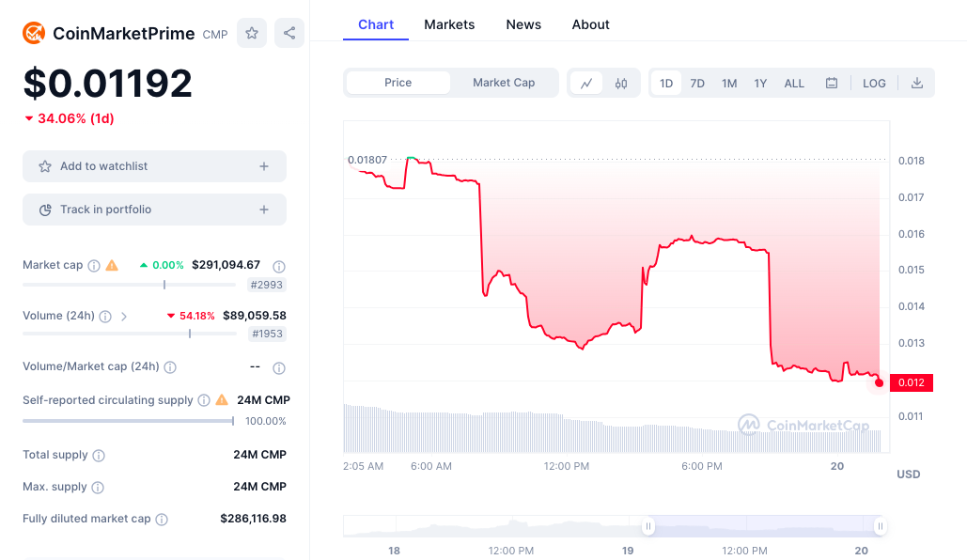Click the share icon next to CoinMarketPrime
The image size is (967, 560).
pyautogui.click(x=289, y=33)
